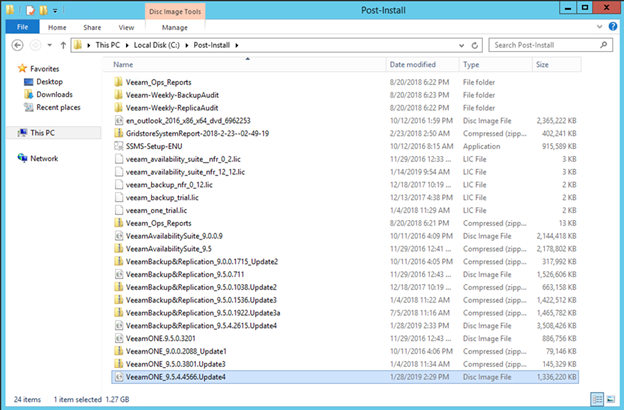
Task: Expand the arrow after This PC in path
Action: pos(127,45)
